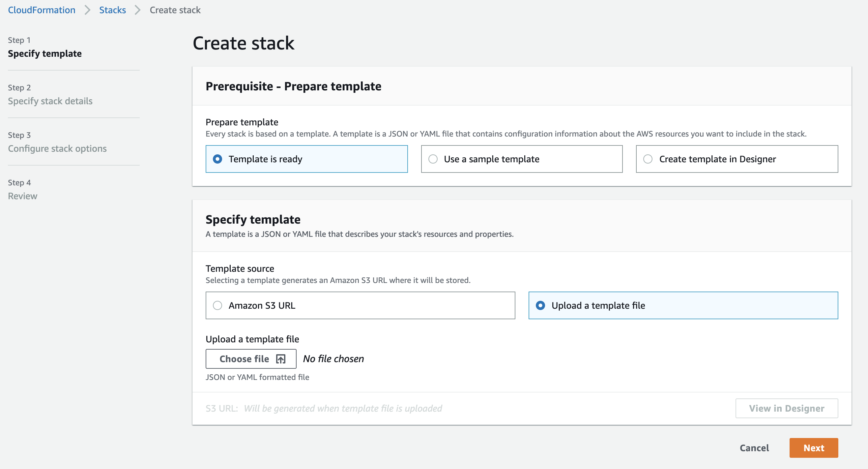Select Create template in Designer option
Viewport: 868px width, 469px height.
coord(648,159)
